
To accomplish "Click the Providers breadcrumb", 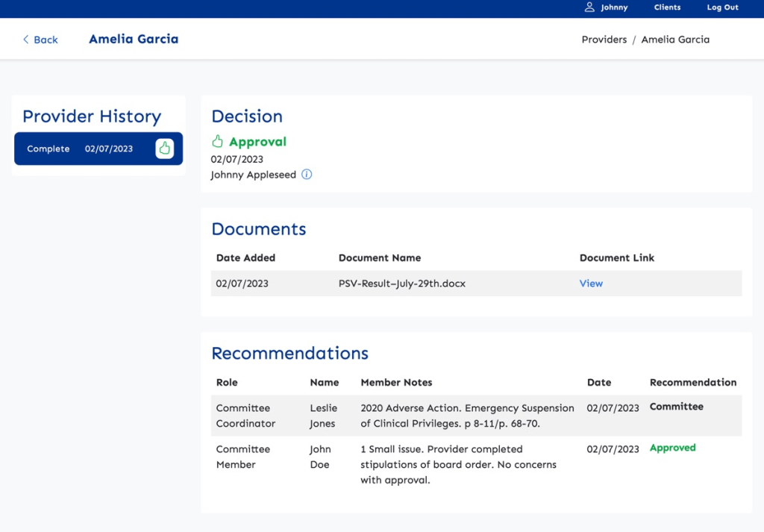I will tap(604, 39).
